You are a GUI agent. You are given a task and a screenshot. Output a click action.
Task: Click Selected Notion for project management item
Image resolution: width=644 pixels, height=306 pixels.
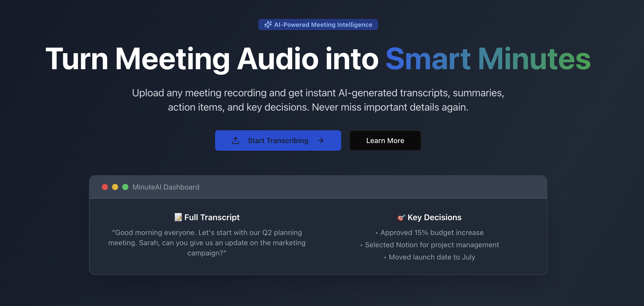(x=432, y=245)
